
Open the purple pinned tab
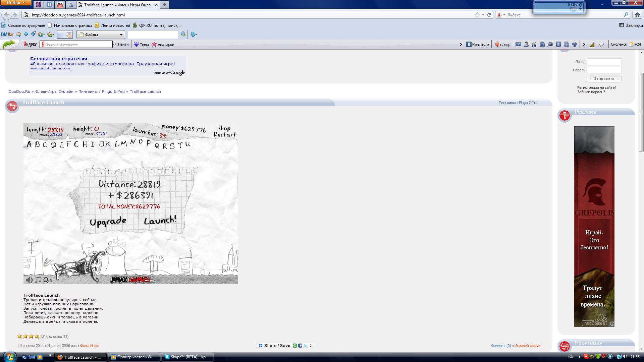click(39, 5)
